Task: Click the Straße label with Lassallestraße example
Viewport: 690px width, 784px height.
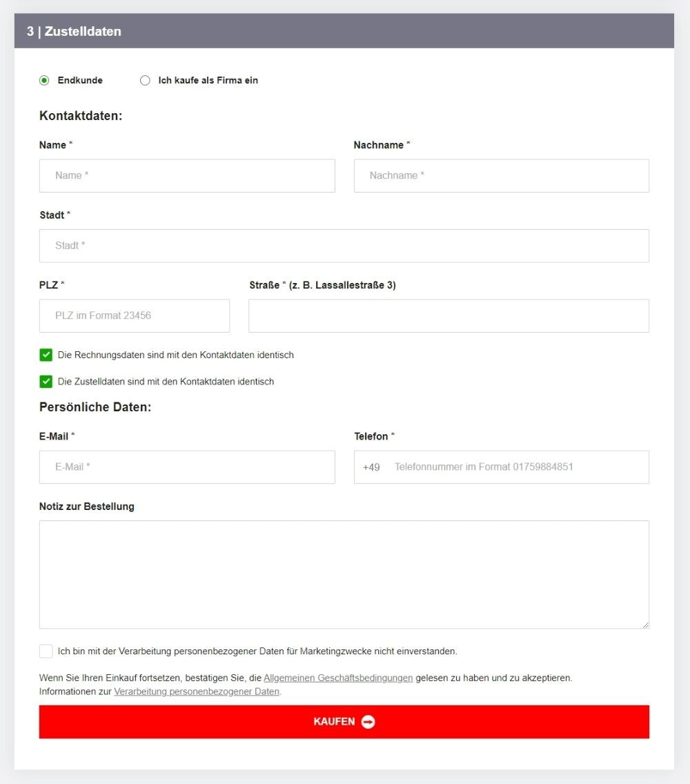Action: pos(322,285)
